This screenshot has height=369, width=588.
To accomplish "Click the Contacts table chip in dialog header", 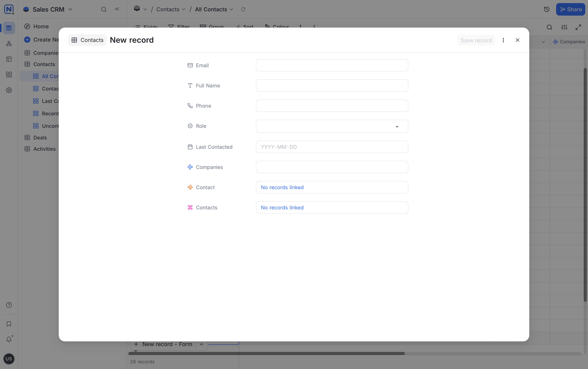I will [x=87, y=40].
